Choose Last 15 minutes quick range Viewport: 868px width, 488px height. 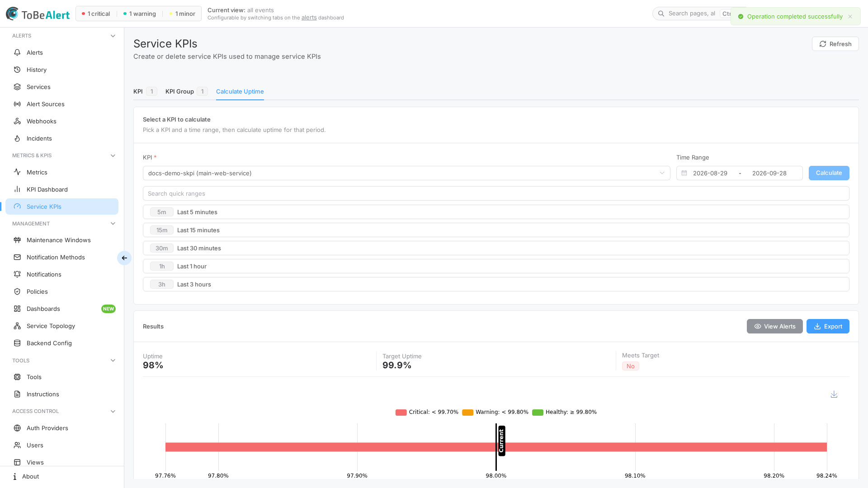pos(496,230)
